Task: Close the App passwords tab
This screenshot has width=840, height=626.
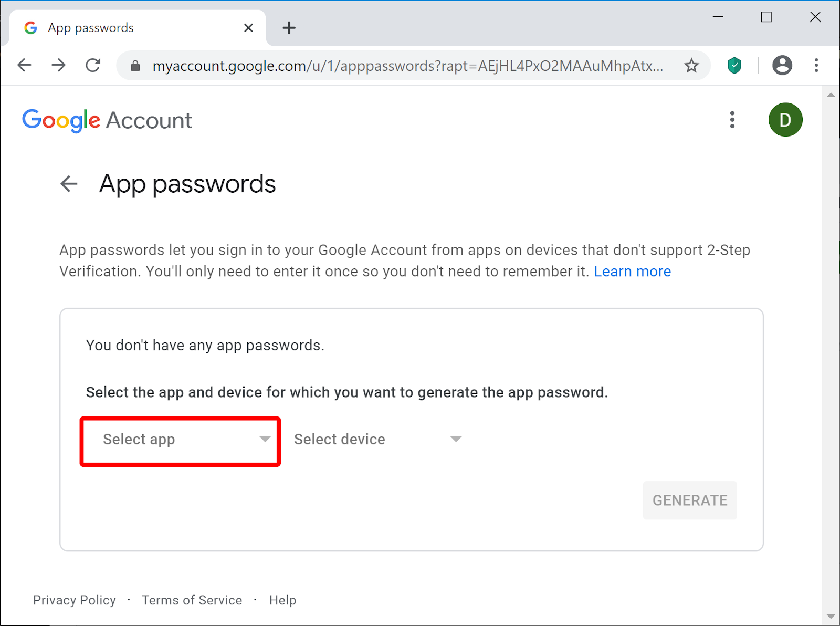Action: pyautogui.click(x=248, y=28)
